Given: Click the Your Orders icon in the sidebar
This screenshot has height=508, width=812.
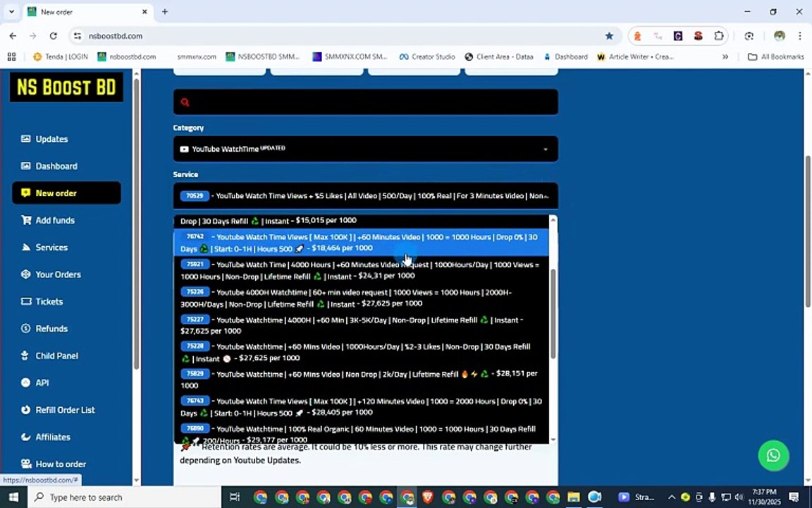Looking at the screenshot, I should tap(25, 274).
